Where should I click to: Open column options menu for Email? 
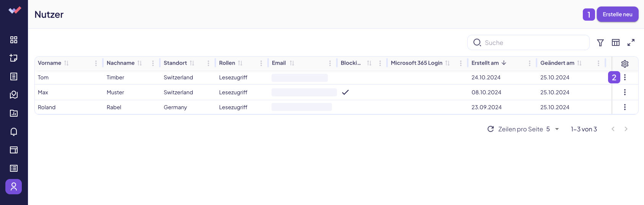click(x=330, y=63)
